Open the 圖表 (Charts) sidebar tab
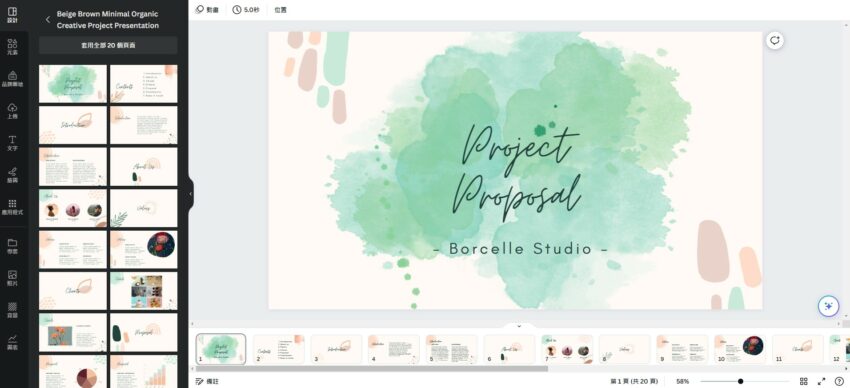This screenshot has height=388, width=850. (x=12, y=341)
